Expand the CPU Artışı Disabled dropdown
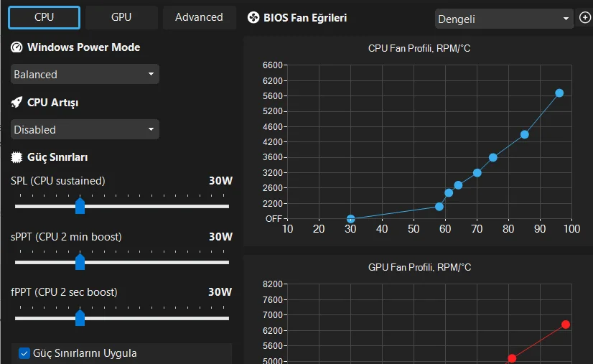This screenshot has height=364, width=593. (85, 129)
